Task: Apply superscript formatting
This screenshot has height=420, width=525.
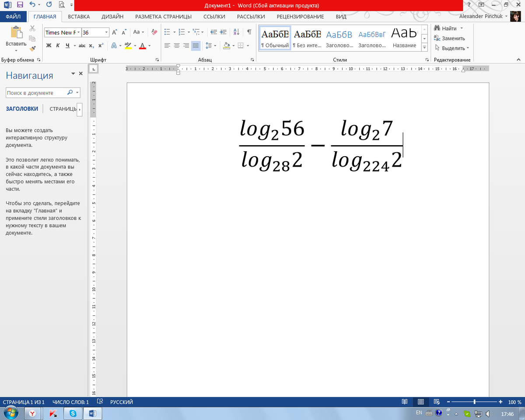Action: click(x=101, y=45)
